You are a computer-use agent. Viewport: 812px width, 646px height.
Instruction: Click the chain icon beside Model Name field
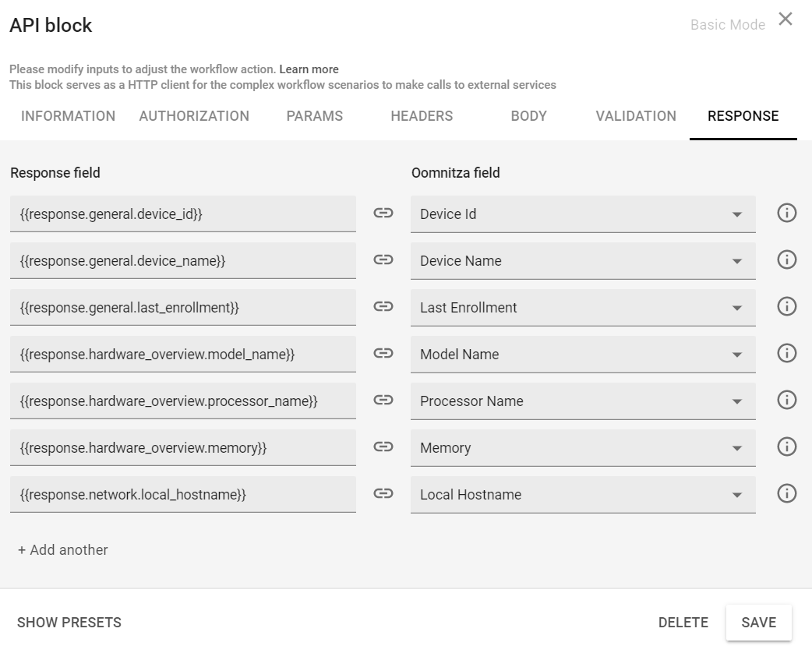pyautogui.click(x=383, y=353)
